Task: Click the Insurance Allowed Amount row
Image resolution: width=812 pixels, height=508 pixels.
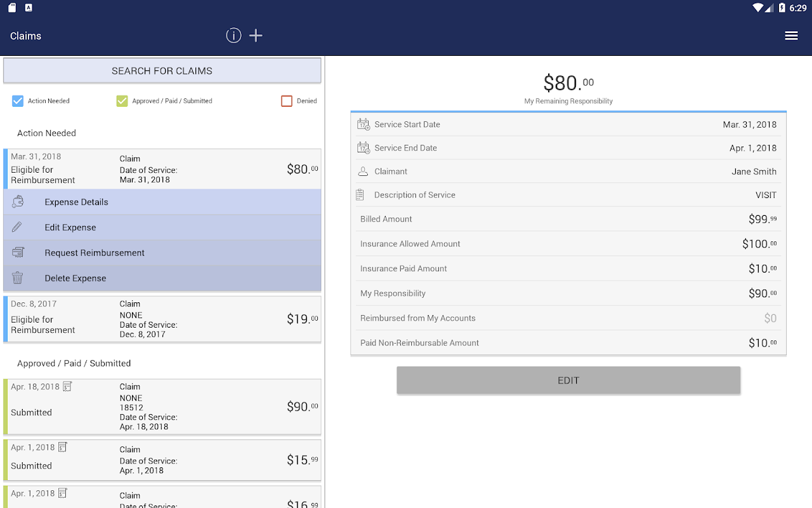Action: [x=568, y=244]
